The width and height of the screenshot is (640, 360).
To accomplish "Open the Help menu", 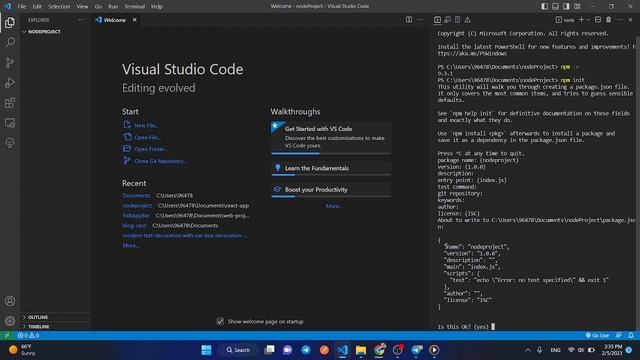I will pyautogui.click(x=157, y=7).
